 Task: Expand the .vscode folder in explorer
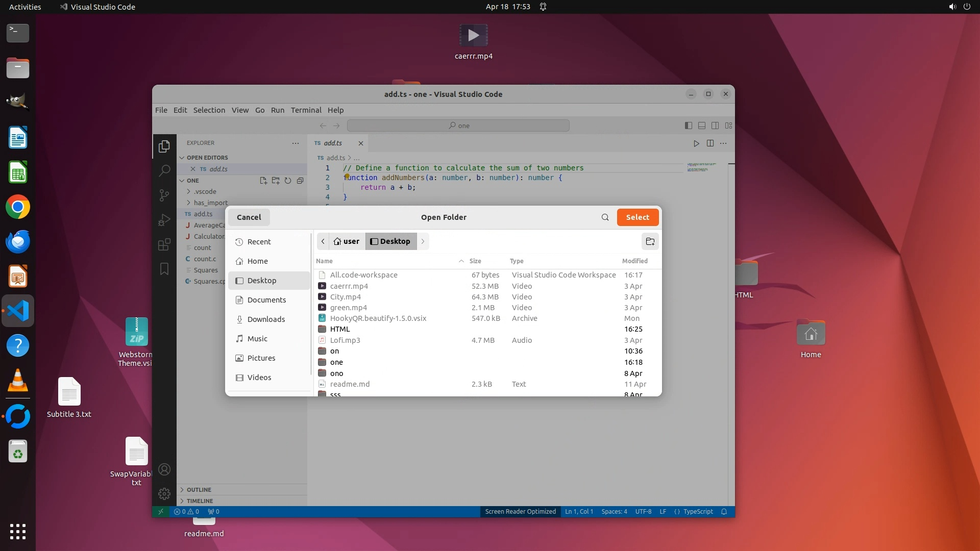tap(205, 191)
